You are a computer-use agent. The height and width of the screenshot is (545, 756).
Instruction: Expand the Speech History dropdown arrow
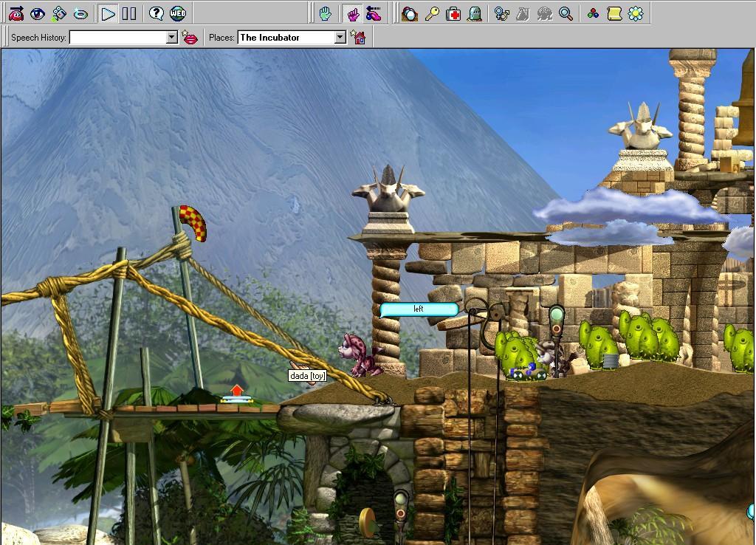[172, 37]
